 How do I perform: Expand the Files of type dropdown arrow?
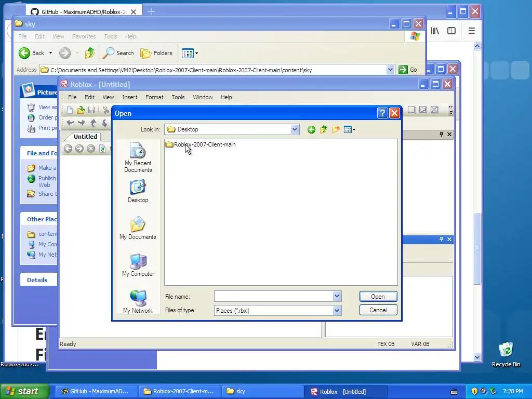(x=337, y=311)
